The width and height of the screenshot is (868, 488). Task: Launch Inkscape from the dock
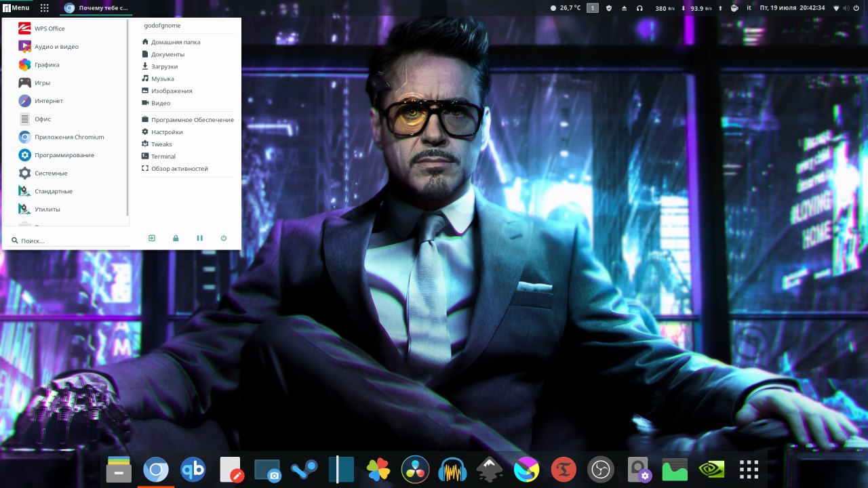click(x=490, y=469)
